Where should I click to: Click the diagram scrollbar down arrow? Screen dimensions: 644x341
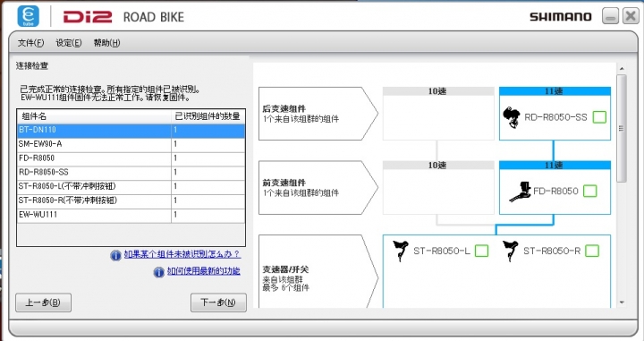622,303
